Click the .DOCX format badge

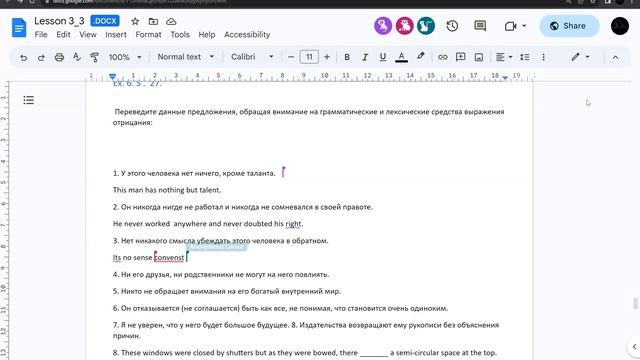click(x=105, y=21)
